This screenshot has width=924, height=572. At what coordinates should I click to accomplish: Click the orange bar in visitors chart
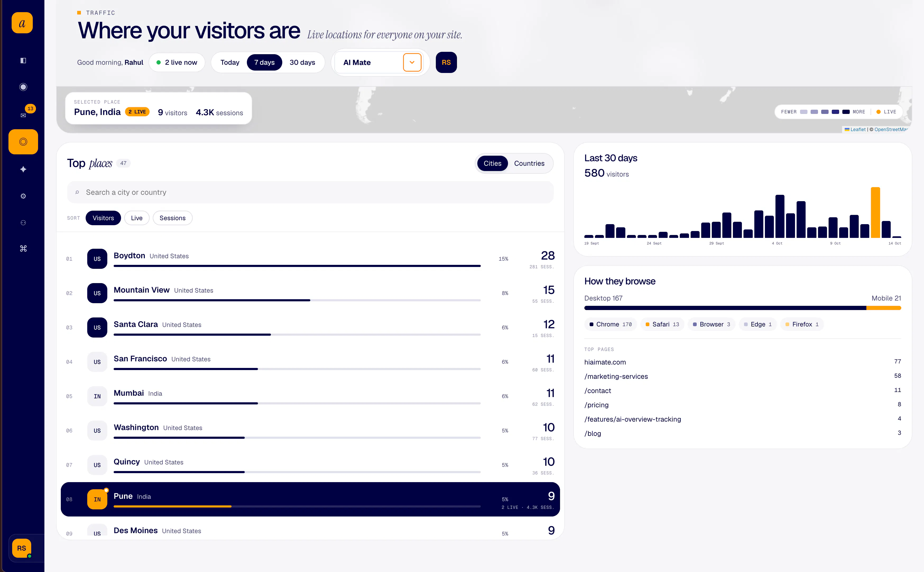(875, 212)
